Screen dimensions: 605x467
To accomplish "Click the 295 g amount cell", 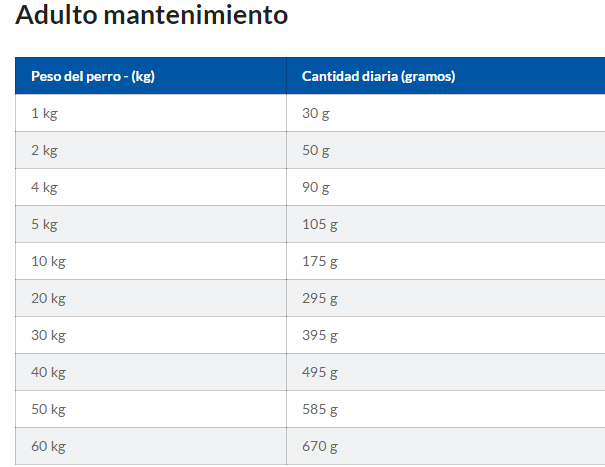I will pyautogui.click(x=319, y=298).
